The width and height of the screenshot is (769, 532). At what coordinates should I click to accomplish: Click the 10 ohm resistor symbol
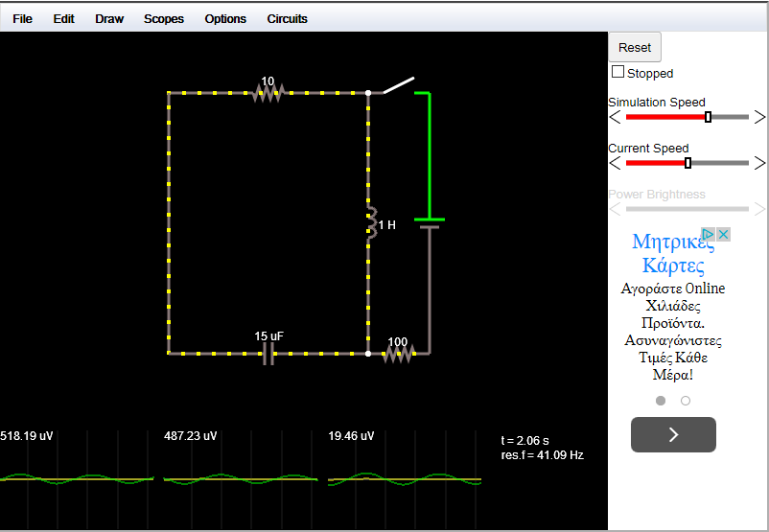(x=268, y=93)
